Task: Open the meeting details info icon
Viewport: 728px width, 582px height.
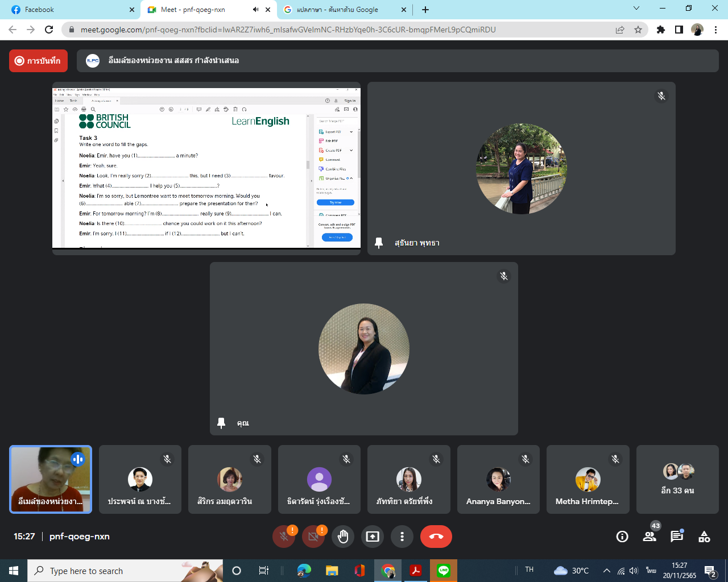Action: pos(622,537)
